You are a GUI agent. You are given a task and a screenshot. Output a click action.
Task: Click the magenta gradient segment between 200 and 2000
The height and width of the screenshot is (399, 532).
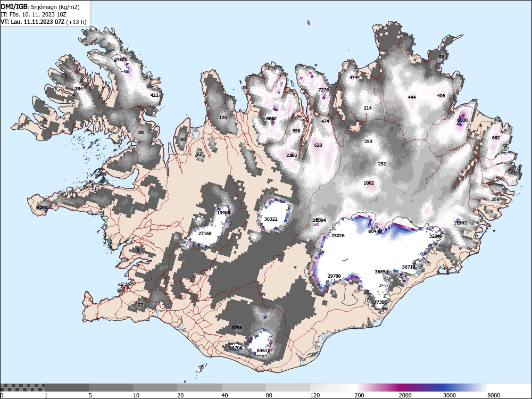377,387
